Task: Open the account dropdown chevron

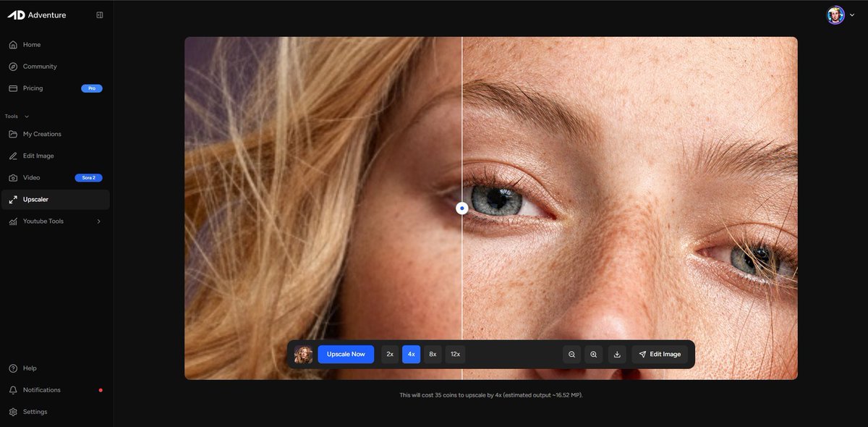Action: point(852,15)
